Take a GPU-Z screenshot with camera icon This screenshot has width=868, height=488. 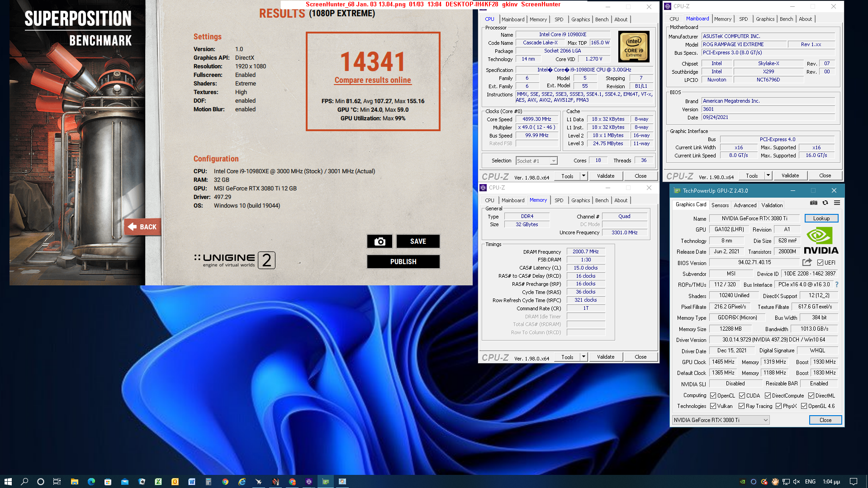tap(813, 203)
